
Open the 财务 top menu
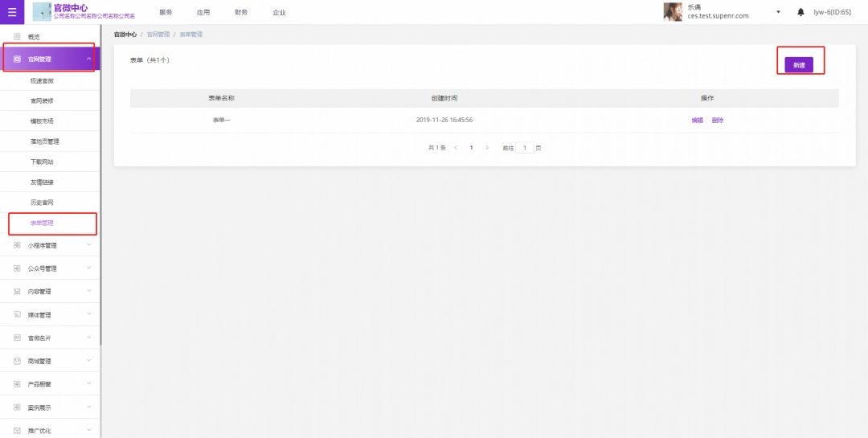pyautogui.click(x=241, y=12)
